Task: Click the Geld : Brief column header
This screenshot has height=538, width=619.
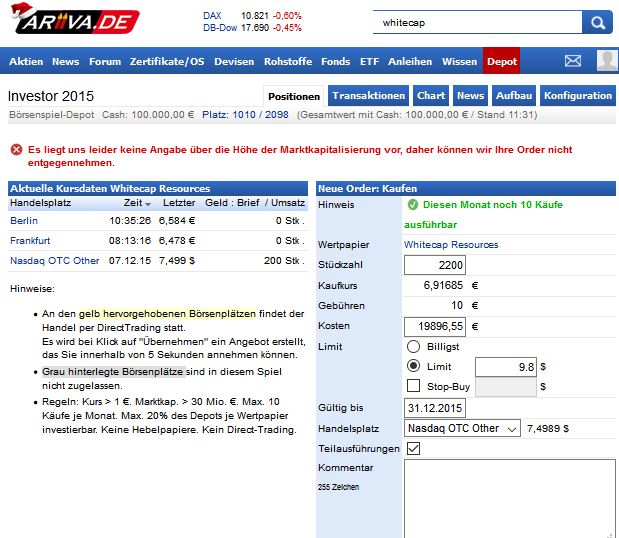Action: coord(232,203)
